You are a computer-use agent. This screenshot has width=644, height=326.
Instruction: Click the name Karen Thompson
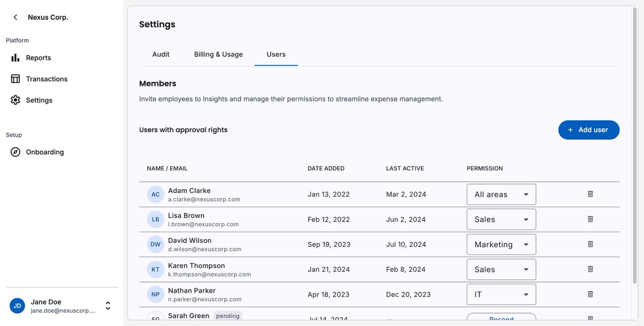tap(196, 265)
